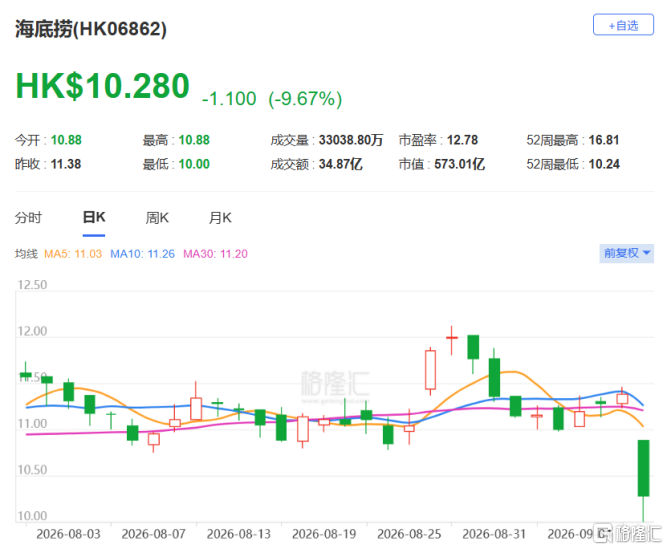Open the 月K monthly chart tab
This screenshot has height=550, width=668.
click(220, 218)
